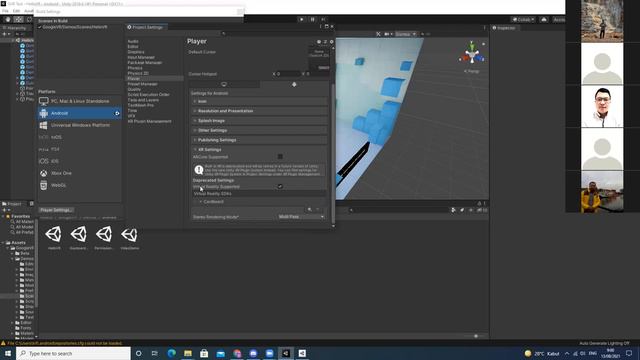Toggle Virtual Reality Supported checkbox

[x=280, y=187]
